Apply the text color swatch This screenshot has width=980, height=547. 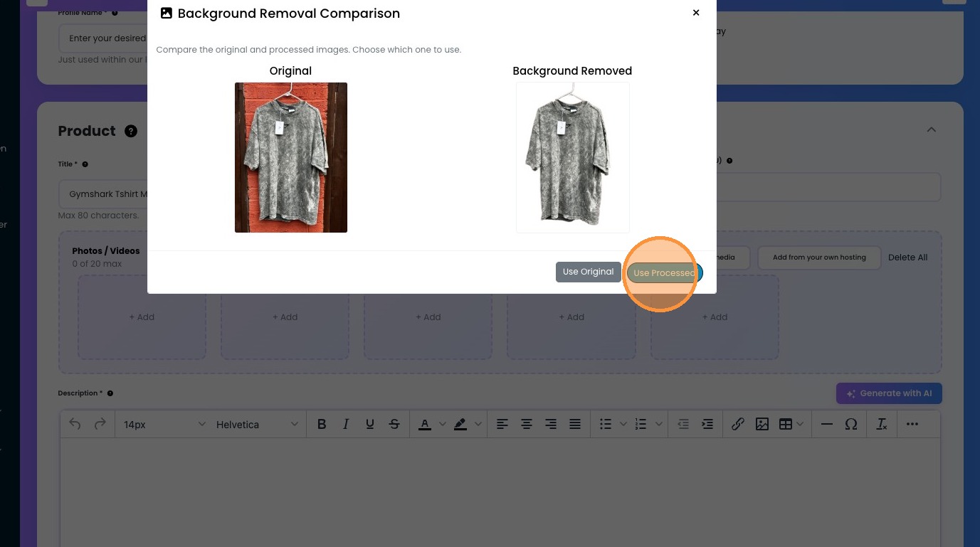click(425, 424)
